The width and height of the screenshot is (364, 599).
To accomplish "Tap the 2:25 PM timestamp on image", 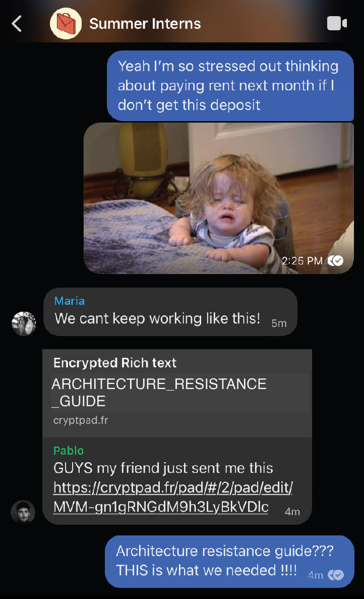I will pyautogui.click(x=302, y=261).
